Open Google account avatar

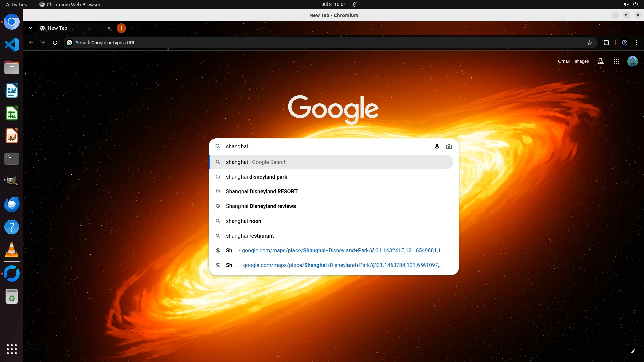click(632, 61)
